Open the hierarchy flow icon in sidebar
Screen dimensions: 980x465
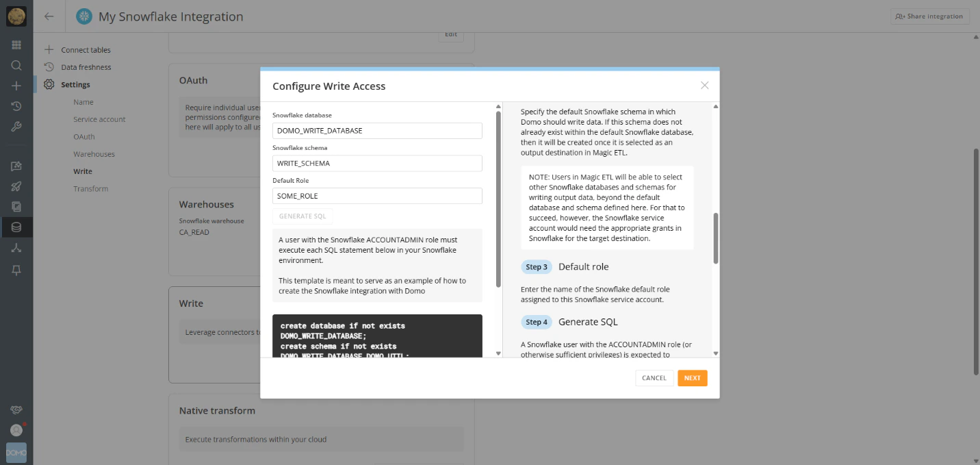pos(16,248)
